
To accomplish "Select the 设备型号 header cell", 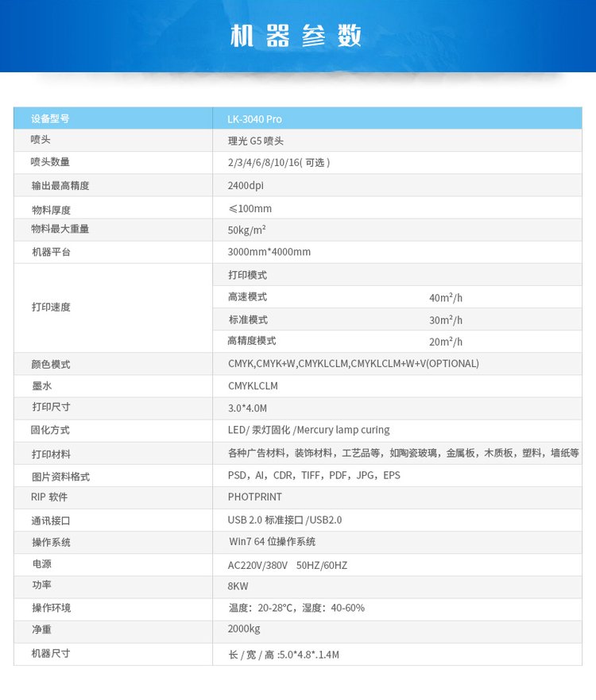I will tap(50, 119).
